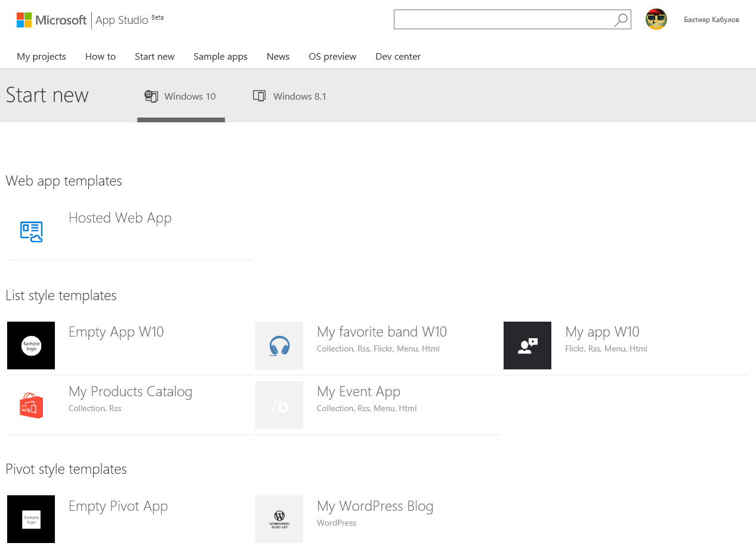Choose My favorite band W10 title
The width and height of the screenshot is (756, 546).
(382, 332)
